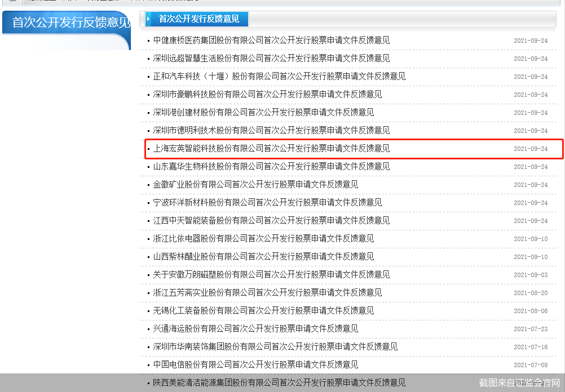
Task: Open the 正和汽车科技（十堰）feedback link
Action: [x=279, y=76]
